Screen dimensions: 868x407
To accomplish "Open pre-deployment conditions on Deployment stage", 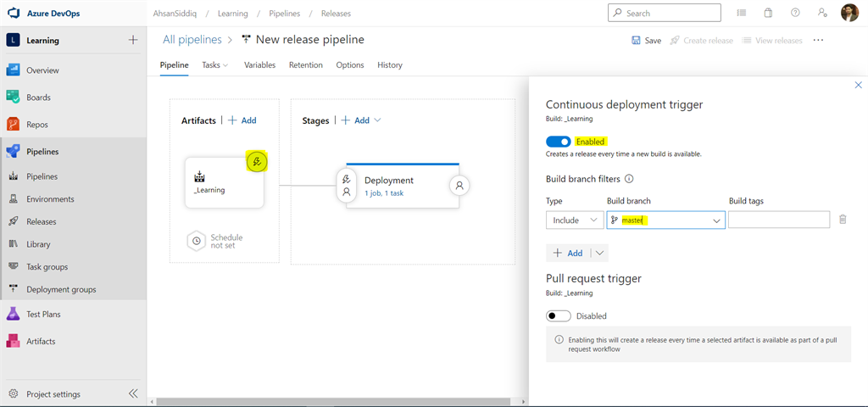I will click(346, 186).
